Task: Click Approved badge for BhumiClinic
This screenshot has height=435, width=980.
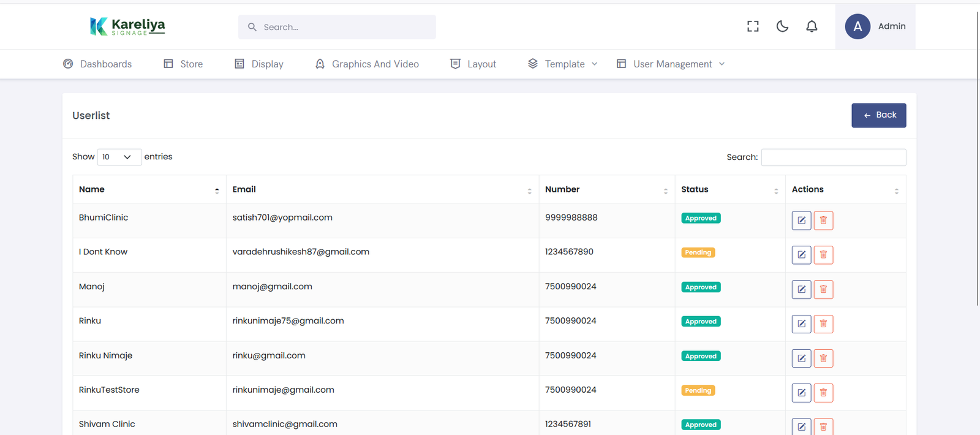Action: click(x=701, y=218)
